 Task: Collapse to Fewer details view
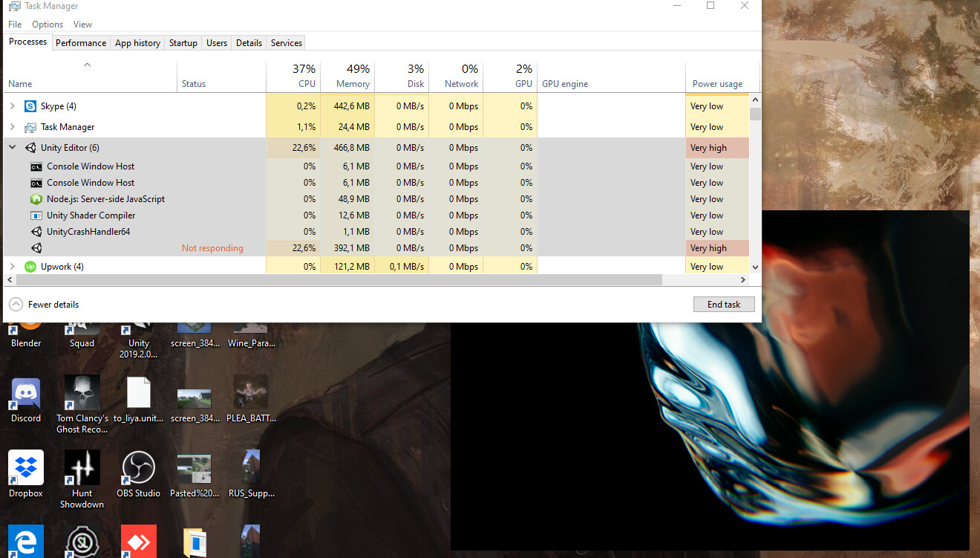coord(43,304)
